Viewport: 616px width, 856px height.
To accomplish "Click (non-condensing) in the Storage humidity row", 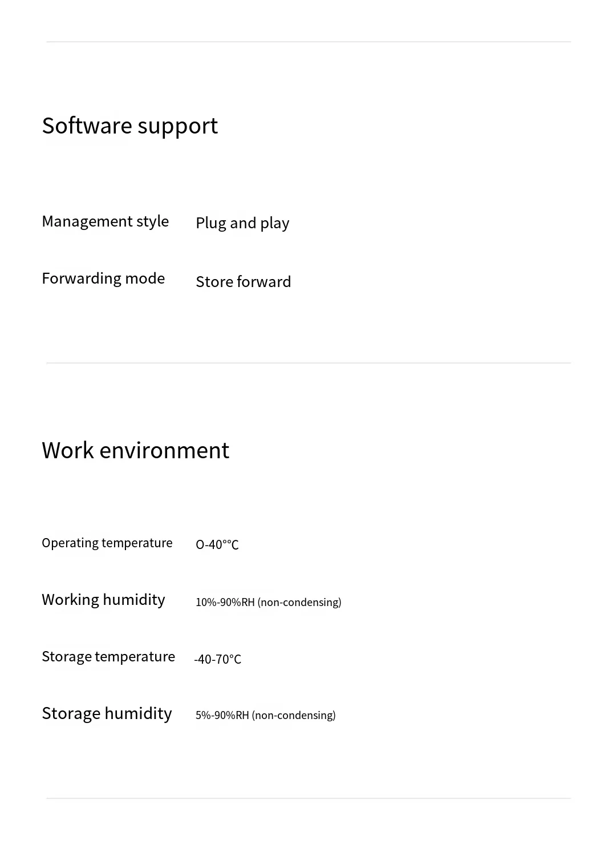I will tap(294, 716).
